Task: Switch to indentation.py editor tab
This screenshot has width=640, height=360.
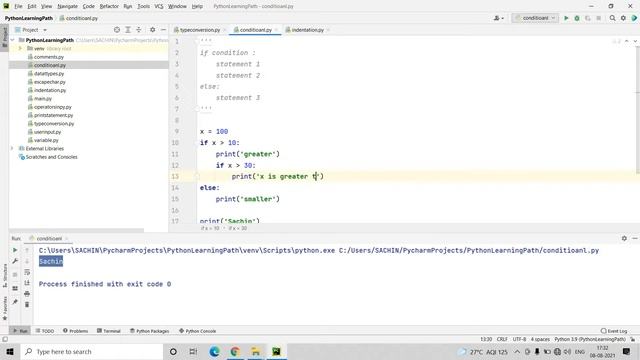Action: pyautogui.click(x=307, y=30)
